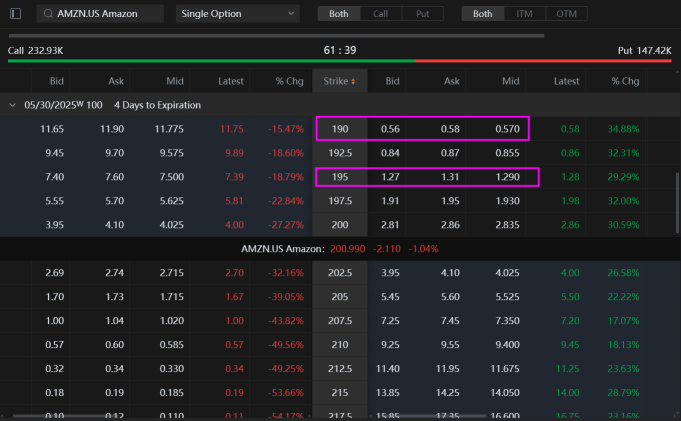The image size is (681, 421).
Task: Select the 215 strike cell
Action: tap(340, 392)
